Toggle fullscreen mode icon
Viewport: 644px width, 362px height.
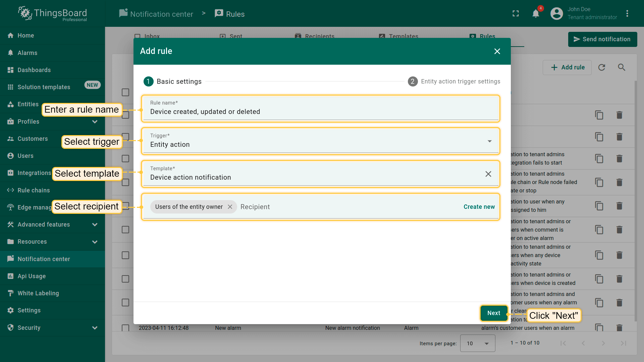point(516,14)
